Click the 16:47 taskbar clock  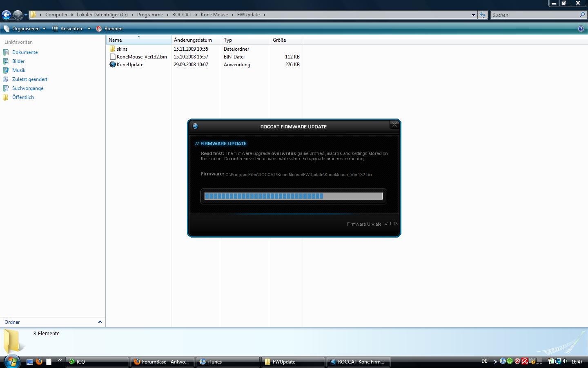point(577,361)
